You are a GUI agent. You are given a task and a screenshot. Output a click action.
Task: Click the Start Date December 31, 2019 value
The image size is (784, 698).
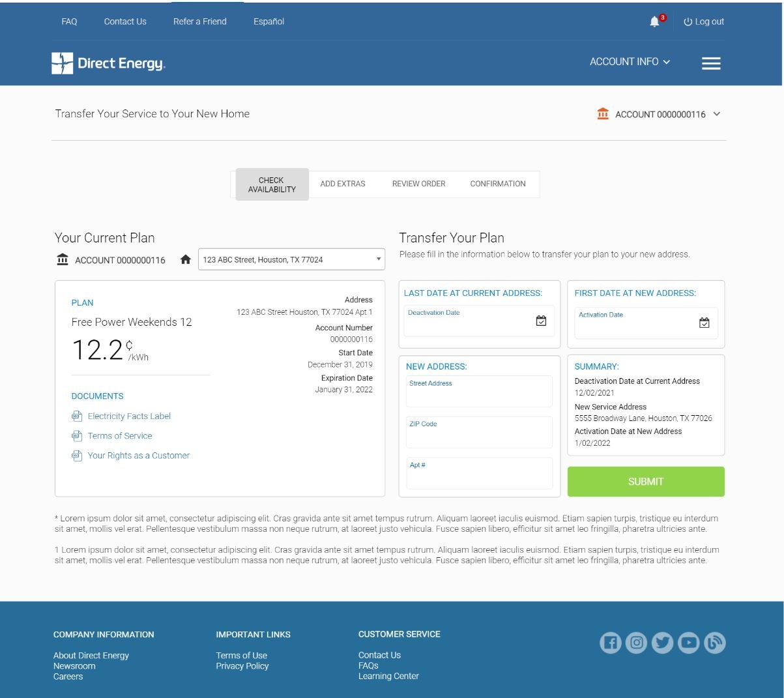(x=340, y=365)
